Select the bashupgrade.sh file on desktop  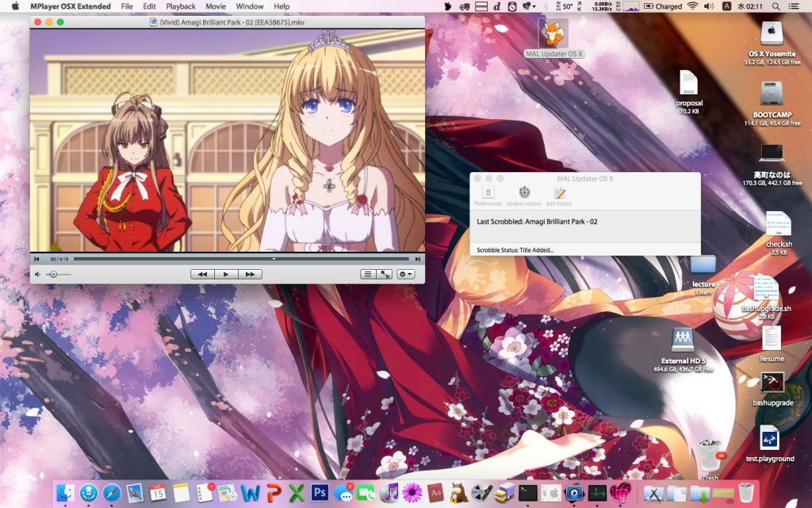click(x=767, y=289)
